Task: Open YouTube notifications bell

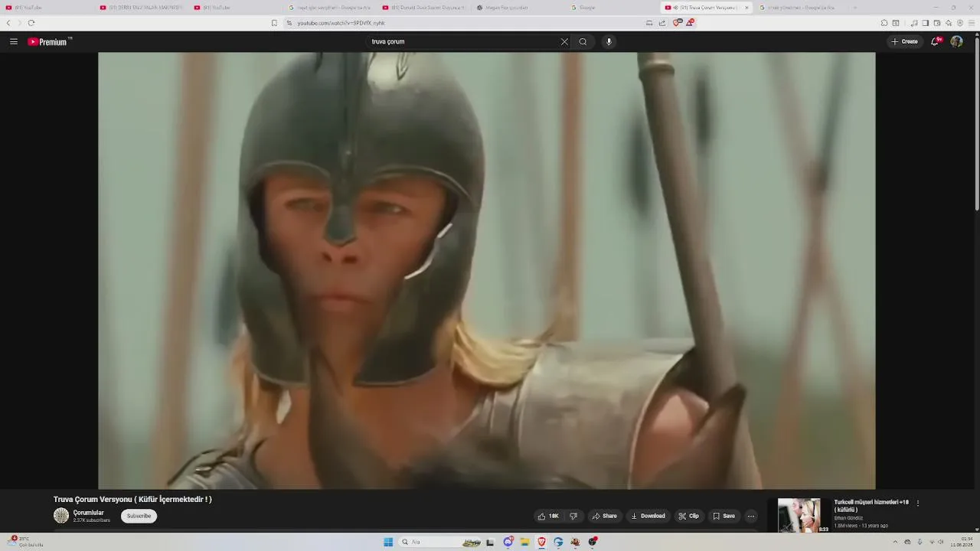Action: pyautogui.click(x=935, y=41)
